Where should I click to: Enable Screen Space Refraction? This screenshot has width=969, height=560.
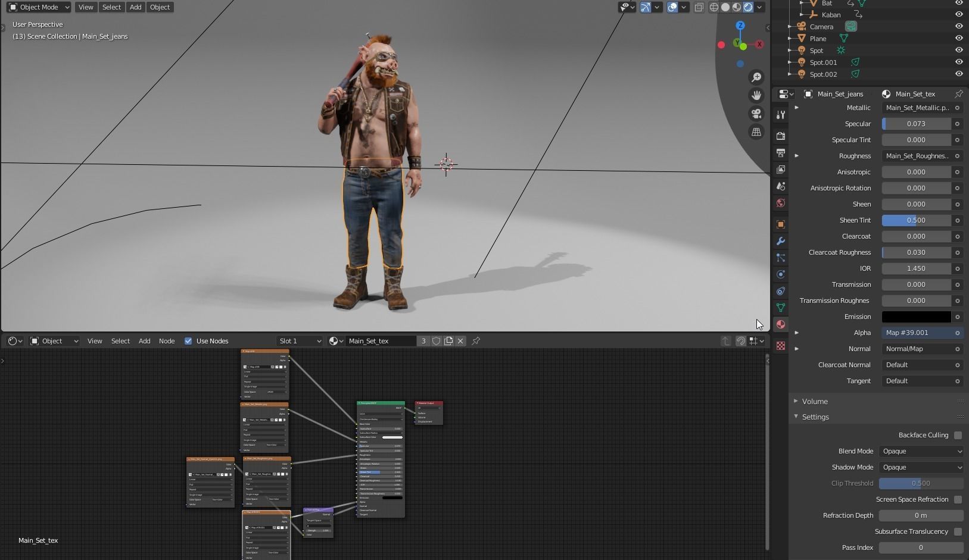coord(958,499)
